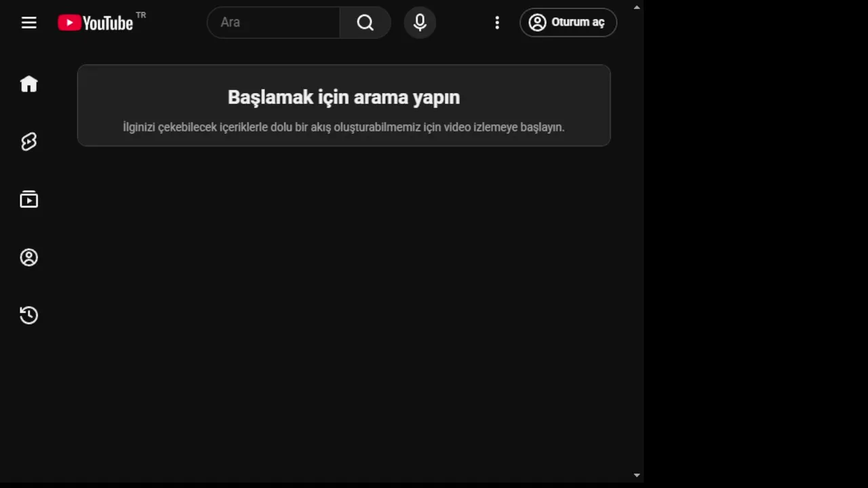Start voice search with microphone icon
The image size is (868, 488).
click(x=420, y=22)
